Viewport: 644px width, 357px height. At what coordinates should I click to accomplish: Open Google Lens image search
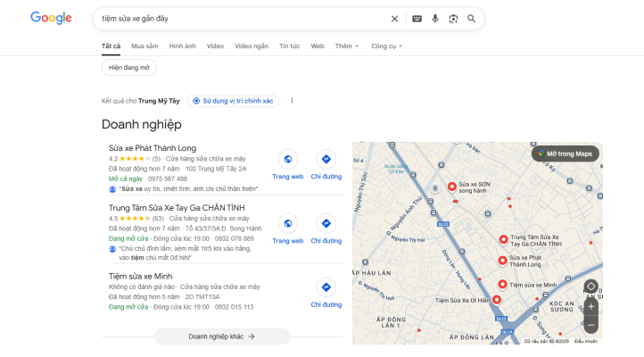[x=453, y=18]
